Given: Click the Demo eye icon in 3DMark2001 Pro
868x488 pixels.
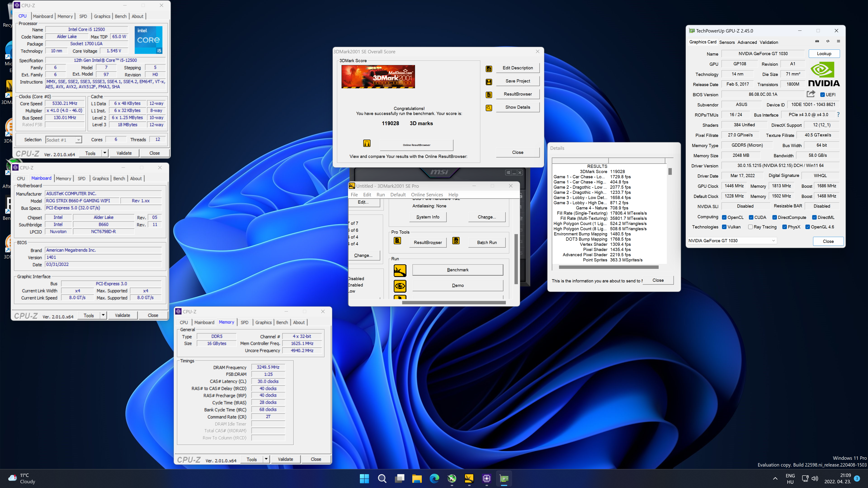Looking at the screenshot, I should [x=400, y=286].
